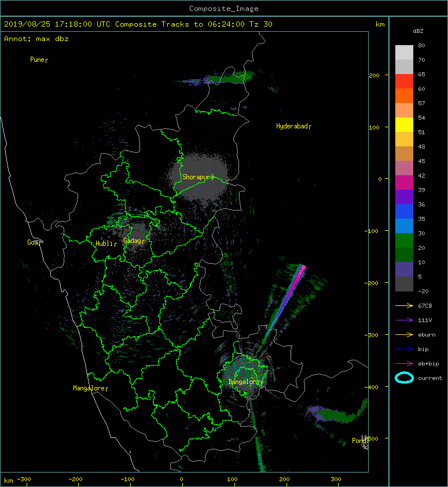The height and width of the screenshot is (487, 448).
Task: Click the 0 tick on vertical km axis
Action: coord(380,179)
